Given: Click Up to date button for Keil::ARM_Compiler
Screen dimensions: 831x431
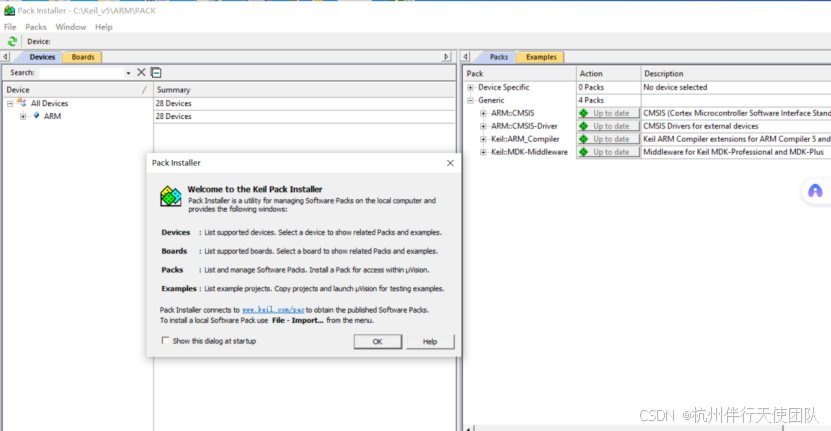Looking at the screenshot, I should pos(608,139).
